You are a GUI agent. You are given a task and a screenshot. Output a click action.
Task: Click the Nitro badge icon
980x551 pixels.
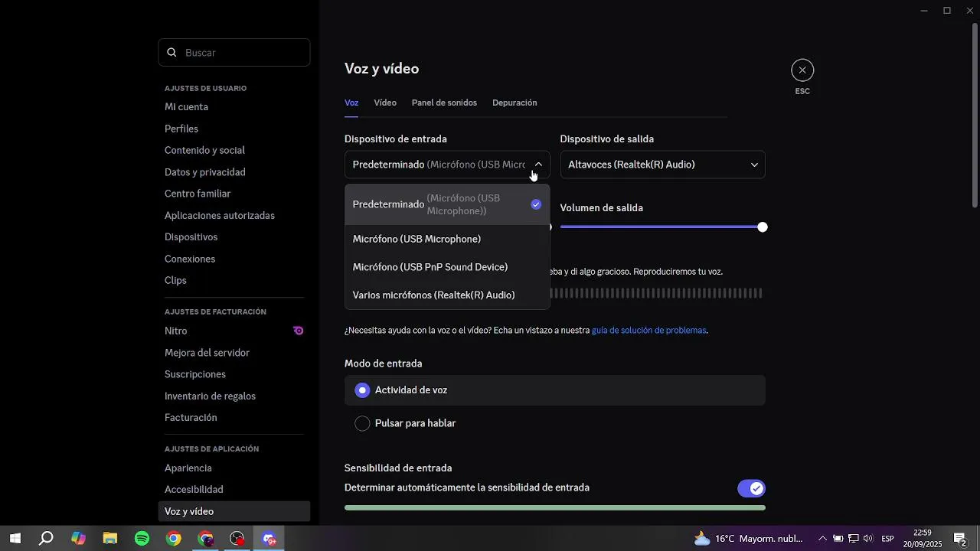click(x=299, y=331)
